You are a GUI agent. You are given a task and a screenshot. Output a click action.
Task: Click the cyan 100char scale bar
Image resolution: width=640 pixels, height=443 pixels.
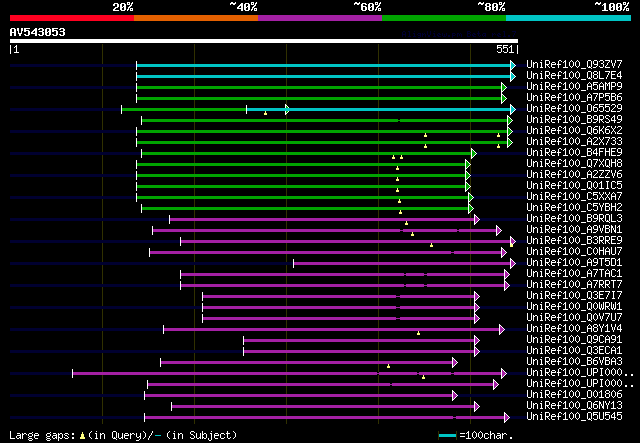(447, 436)
